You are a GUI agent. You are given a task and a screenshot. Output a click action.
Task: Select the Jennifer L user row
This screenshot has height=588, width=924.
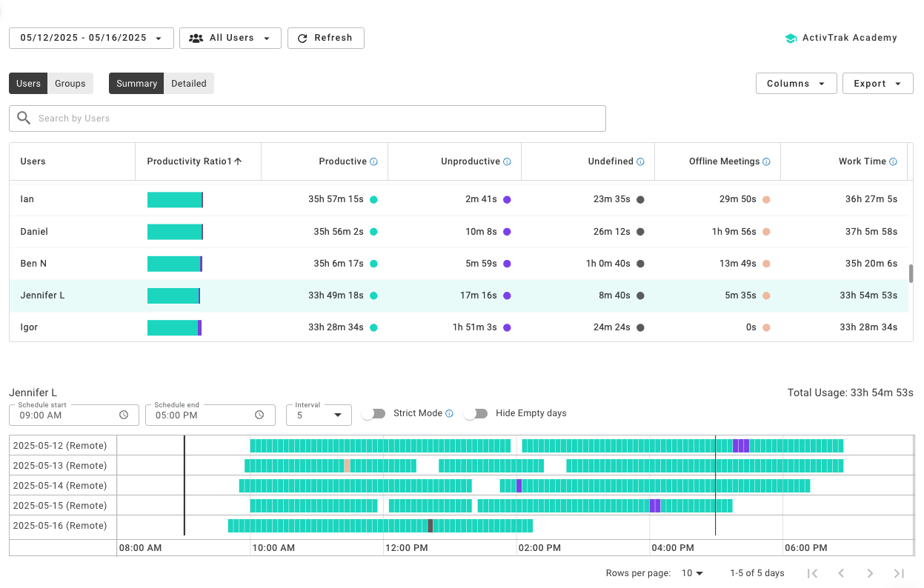(x=459, y=295)
